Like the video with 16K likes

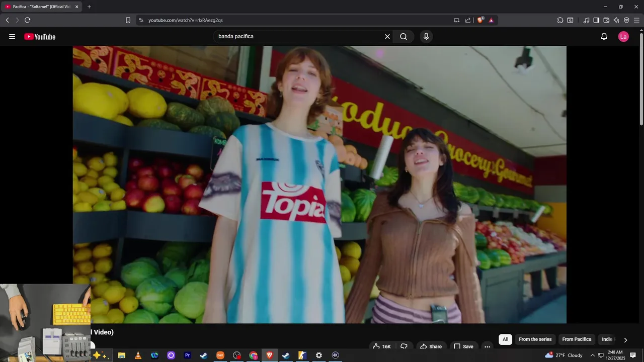382,346
